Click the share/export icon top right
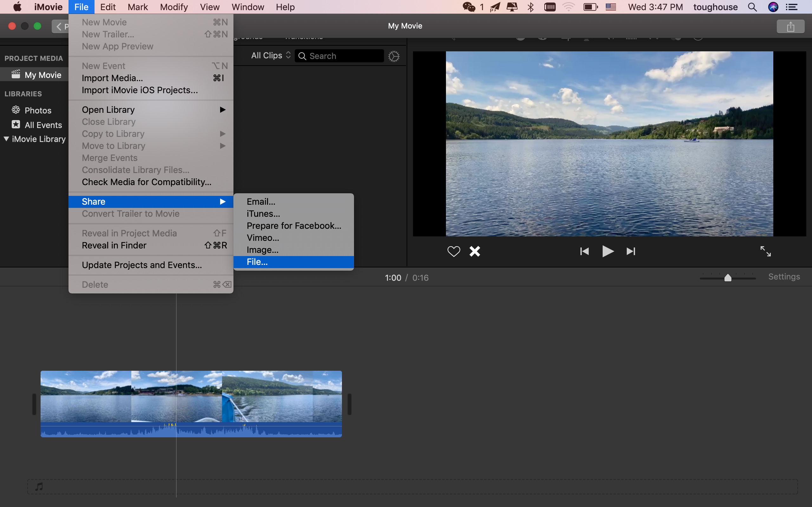 point(790,26)
